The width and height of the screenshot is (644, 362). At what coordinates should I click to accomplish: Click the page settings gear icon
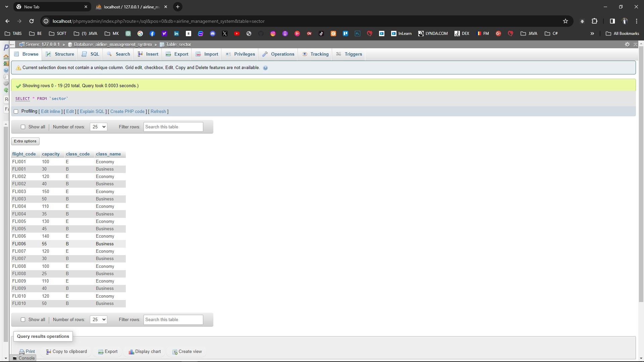tap(627, 45)
